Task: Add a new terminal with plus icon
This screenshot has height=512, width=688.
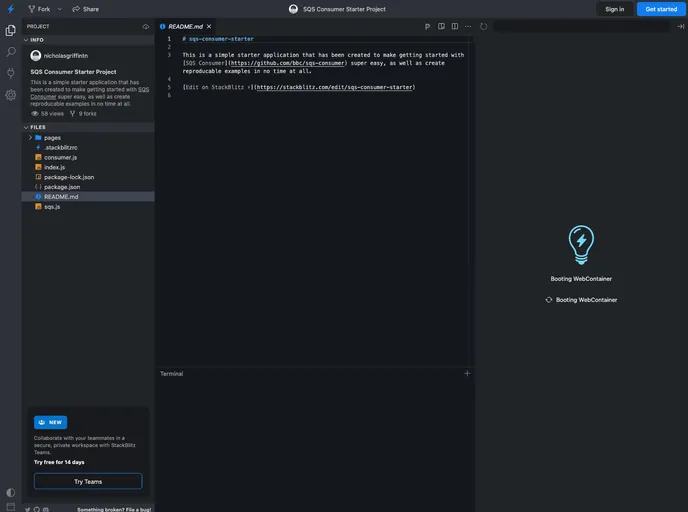Action: pyautogui.click(x=467, y=373)
